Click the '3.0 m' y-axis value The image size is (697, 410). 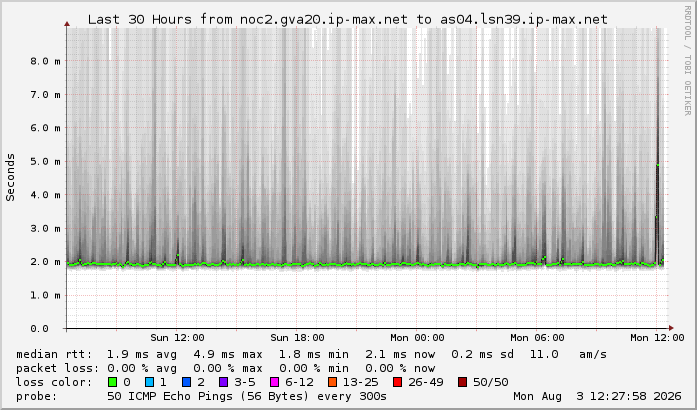coord(45,228)
